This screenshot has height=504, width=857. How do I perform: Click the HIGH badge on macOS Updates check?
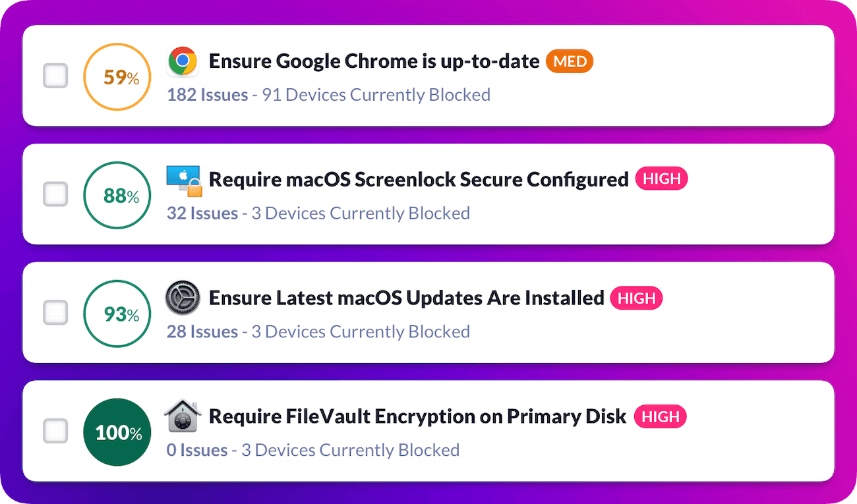point(636,298)
